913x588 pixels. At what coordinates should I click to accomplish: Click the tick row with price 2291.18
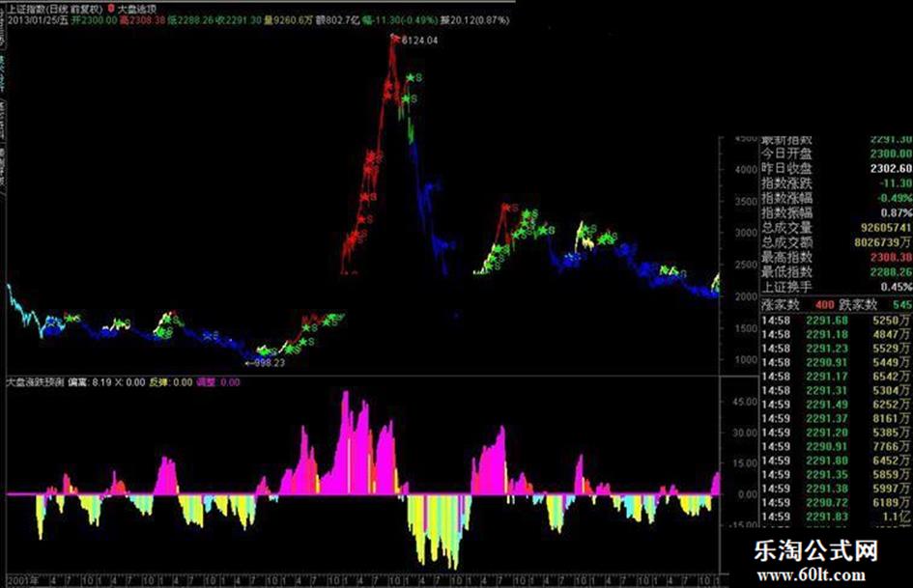click(x=836, y=334)
